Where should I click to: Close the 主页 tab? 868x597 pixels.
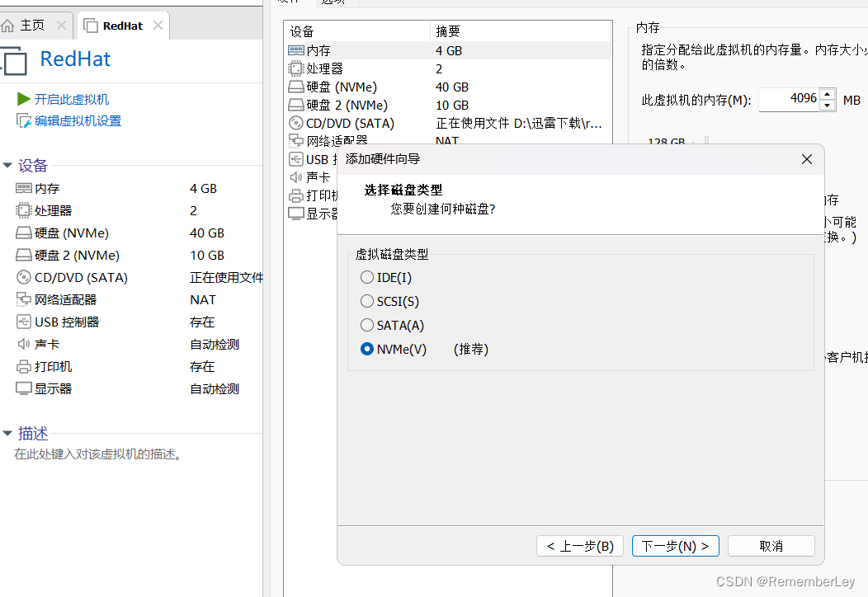click(61, 26)
